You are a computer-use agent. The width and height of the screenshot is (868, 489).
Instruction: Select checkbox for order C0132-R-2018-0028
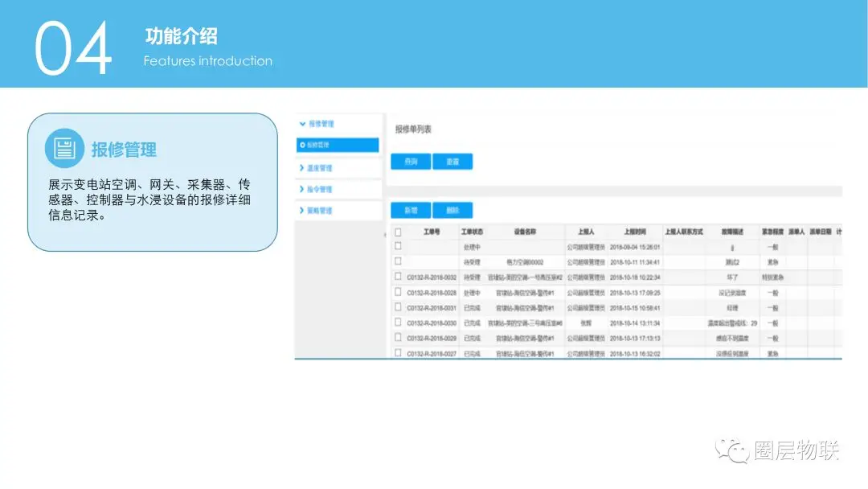click(398, 291)
